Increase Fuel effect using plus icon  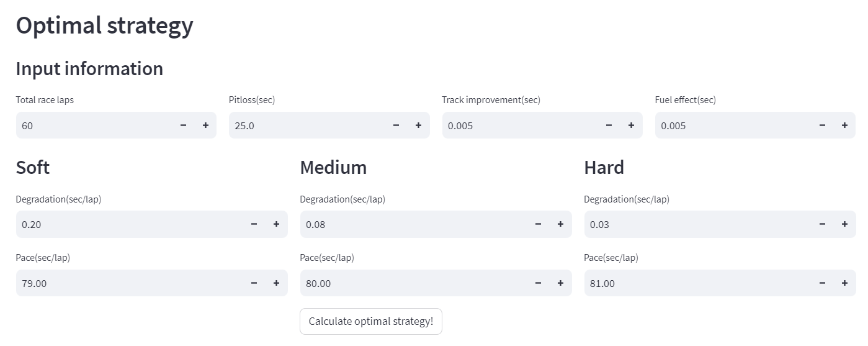tap(844, 125)
